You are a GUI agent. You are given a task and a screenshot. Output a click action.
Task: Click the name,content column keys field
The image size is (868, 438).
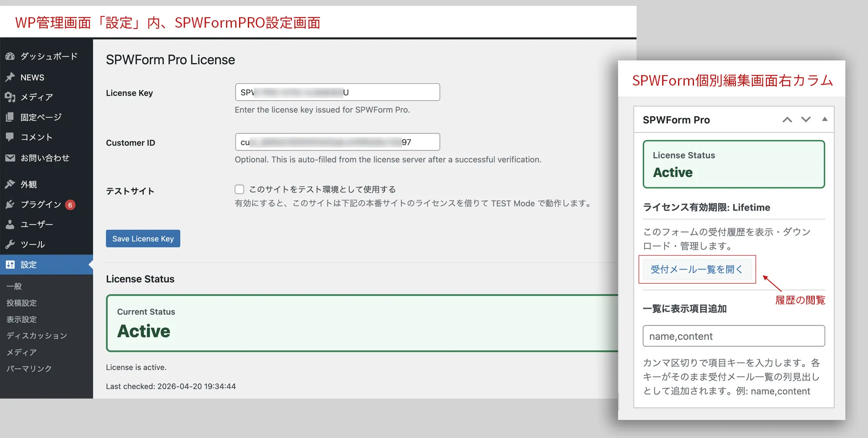734,336
